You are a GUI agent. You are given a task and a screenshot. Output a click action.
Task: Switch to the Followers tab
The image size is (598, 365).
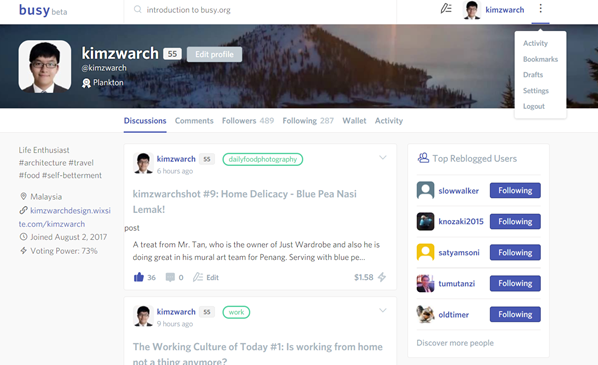point(248,121)
